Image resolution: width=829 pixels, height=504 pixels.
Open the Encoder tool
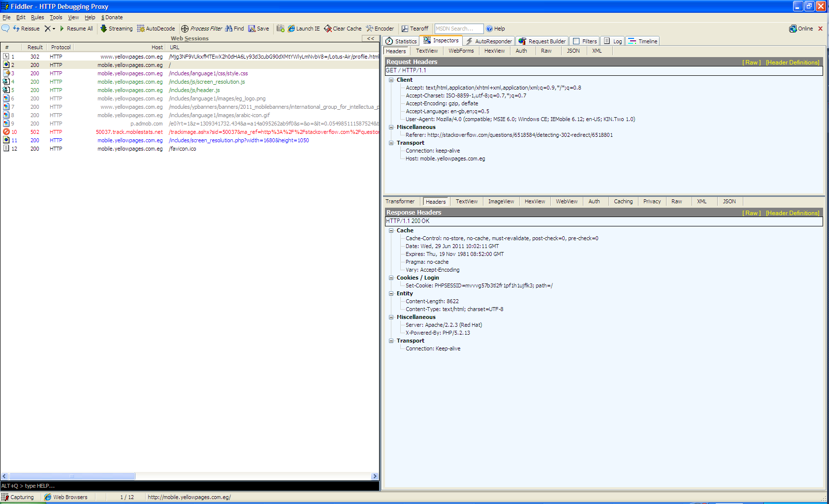(380, 29)
